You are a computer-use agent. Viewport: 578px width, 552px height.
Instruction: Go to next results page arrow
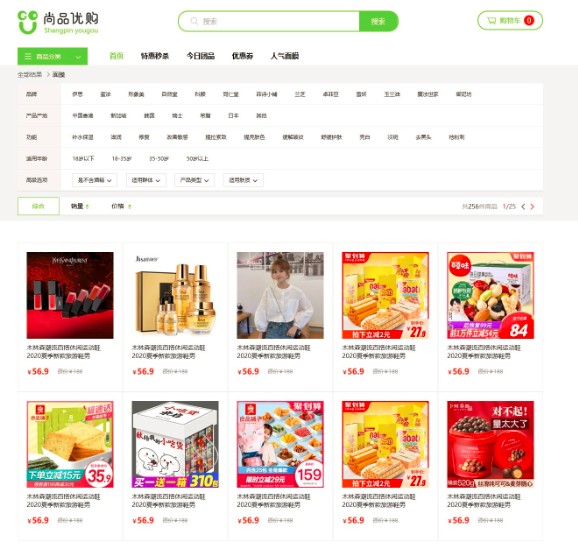532,206
